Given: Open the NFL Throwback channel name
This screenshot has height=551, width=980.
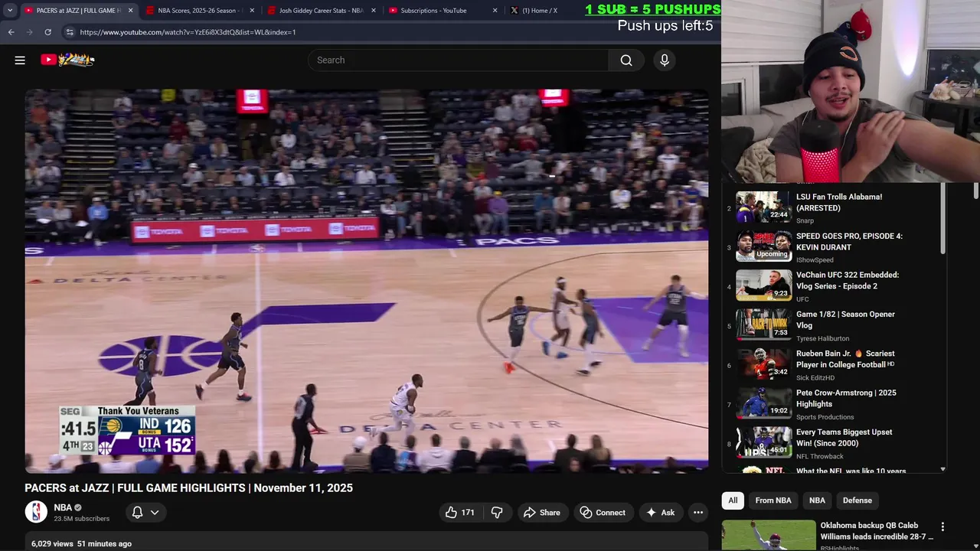Looking at the screenshot, I should 820,457.
